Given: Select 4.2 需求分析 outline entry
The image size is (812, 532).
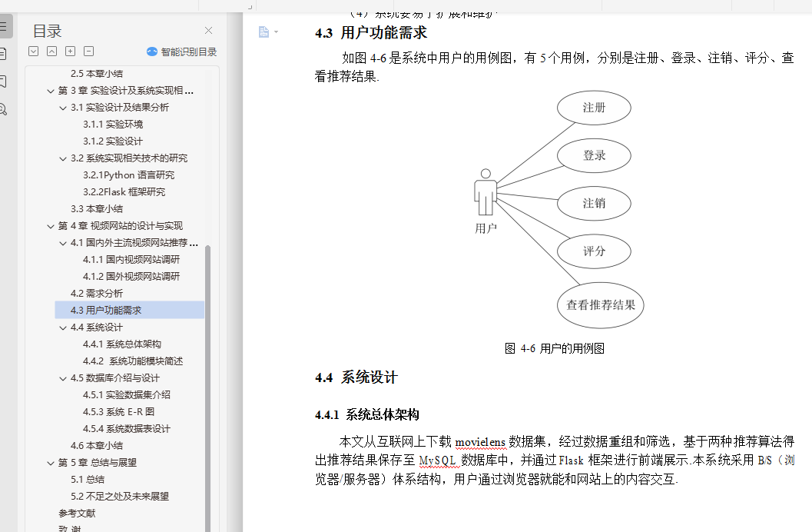Looking at the screenshot, I should click(97, 294).
